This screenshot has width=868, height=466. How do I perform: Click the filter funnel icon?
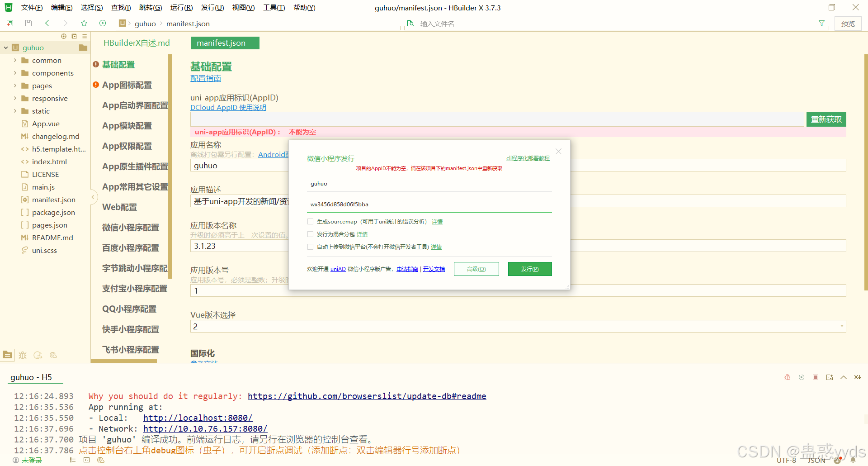coord(821,24)
